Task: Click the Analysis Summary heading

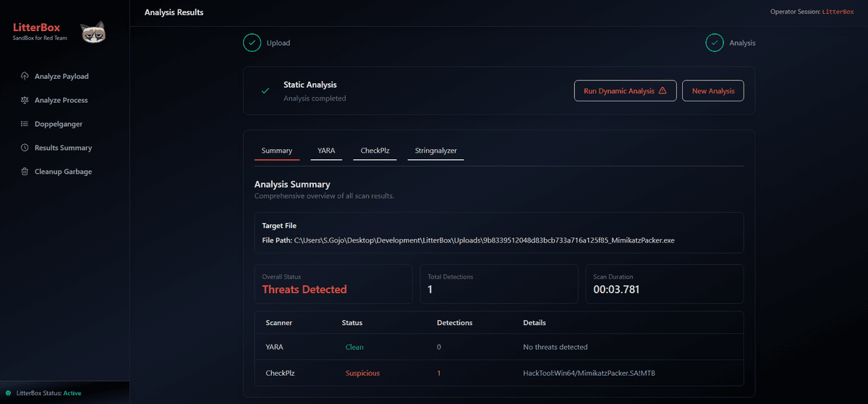Action: click(292, 185)
